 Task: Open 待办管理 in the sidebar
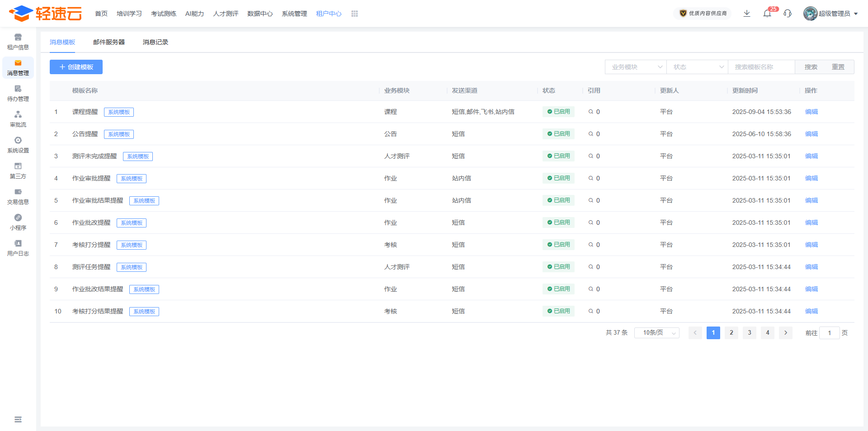coord(18,93)
